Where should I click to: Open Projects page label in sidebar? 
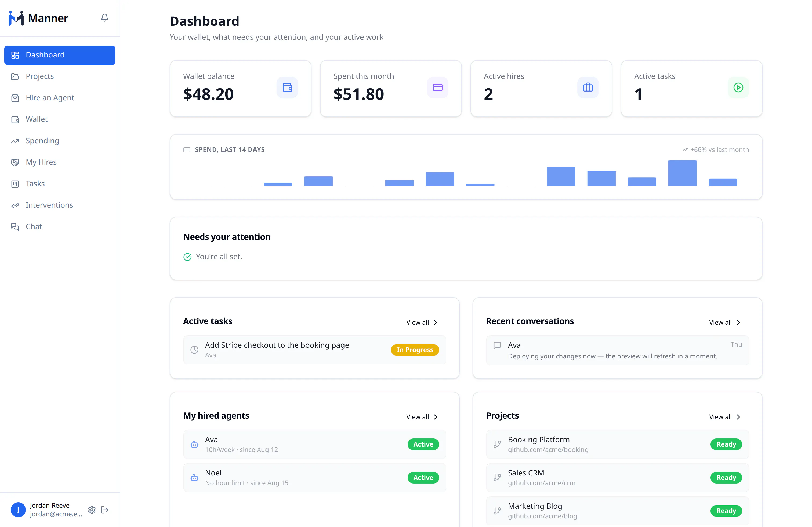coord(40,76)
